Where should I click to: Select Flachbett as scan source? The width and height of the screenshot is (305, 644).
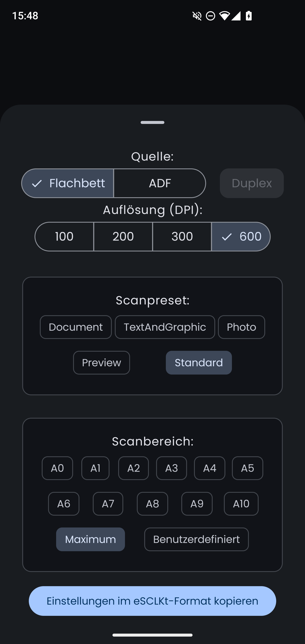click(68, 183)
